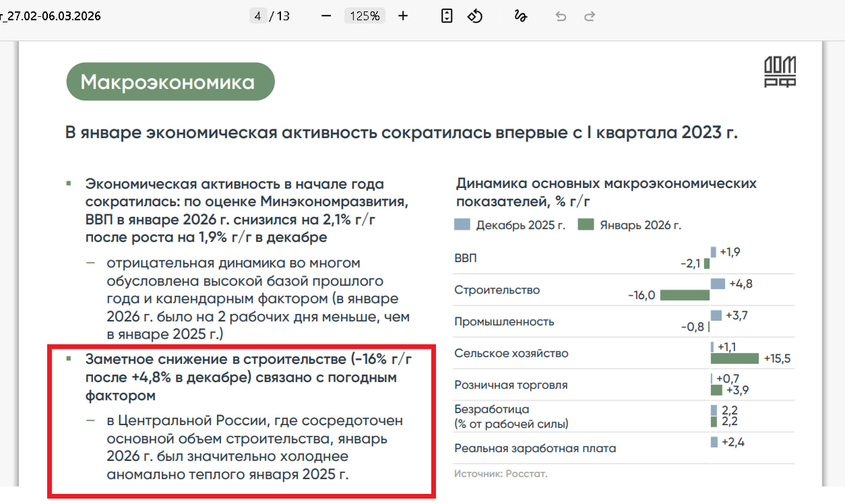Select the Розничная торговля chart label
845x504 pixels.
[511, 385]
